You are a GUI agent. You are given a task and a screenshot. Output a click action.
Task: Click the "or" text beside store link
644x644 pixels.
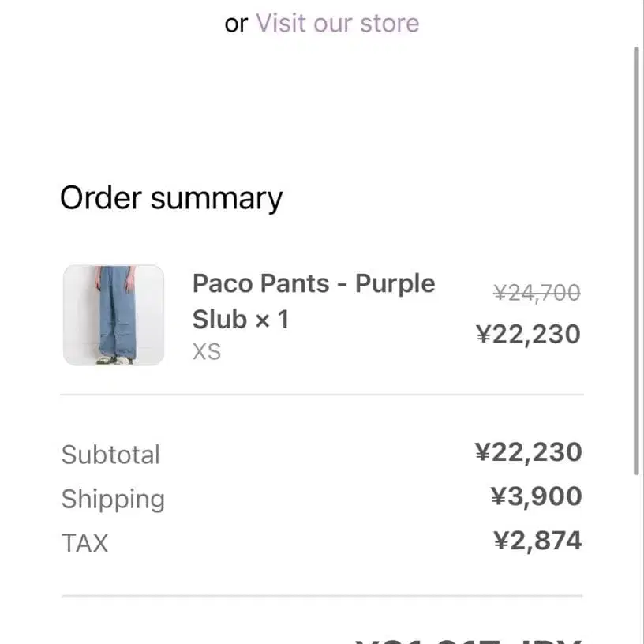coord(236,24)
